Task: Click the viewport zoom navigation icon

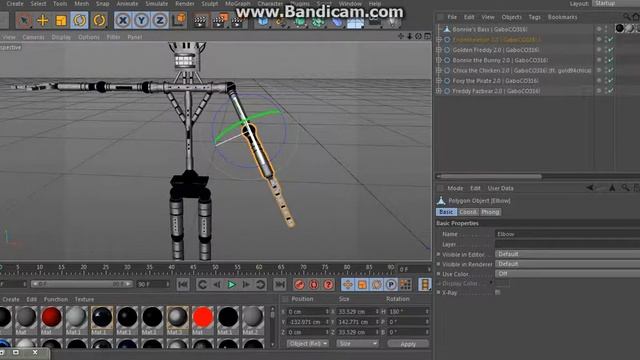Action: (409, 36)
